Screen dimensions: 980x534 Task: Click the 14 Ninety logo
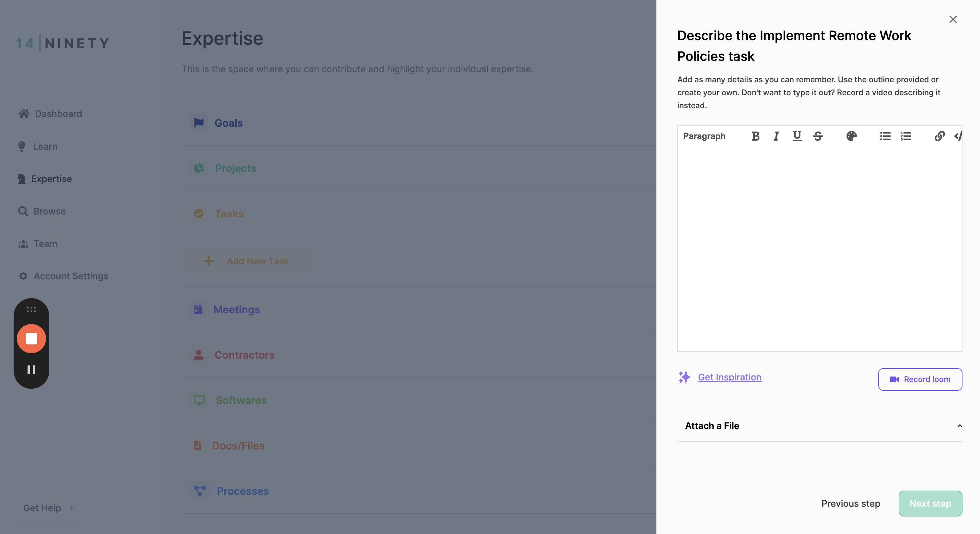[x=63, y=43]
